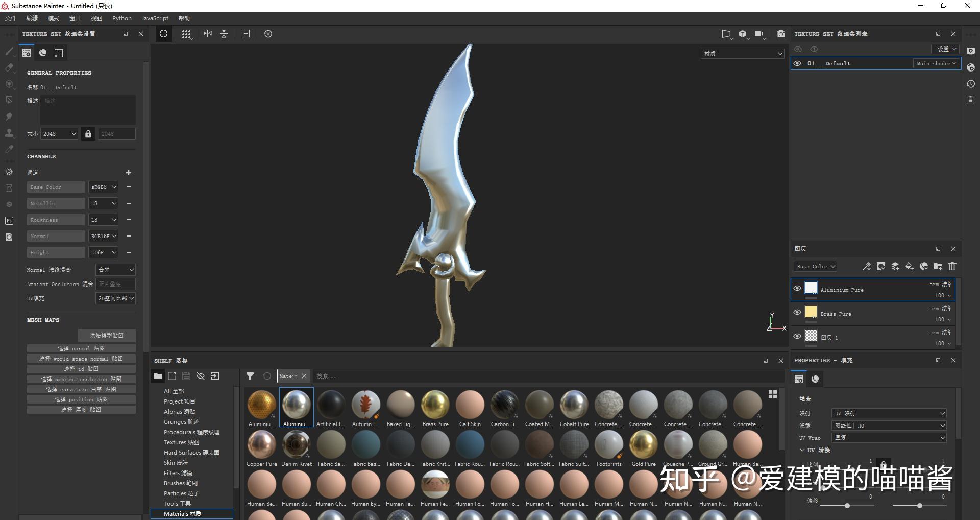Create a folder in layers panel
Image resolution: width=980 pixels, height=520 pixels.
938,266
